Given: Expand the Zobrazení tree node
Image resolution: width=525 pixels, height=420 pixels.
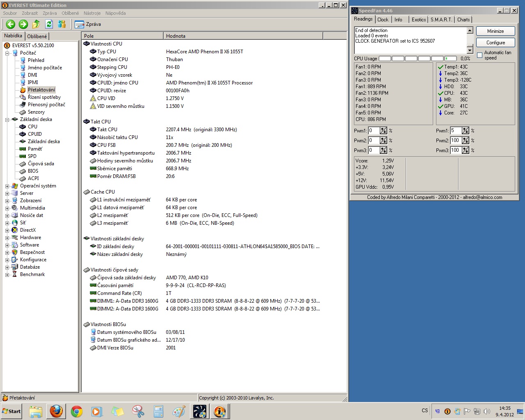Looking at the screenshot, I should click(x=7, y=201).
